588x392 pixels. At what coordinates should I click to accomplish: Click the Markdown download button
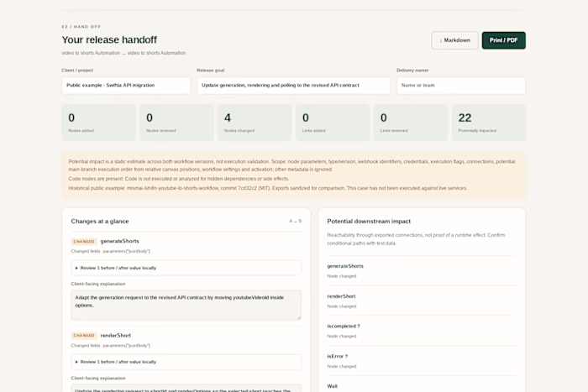point(454,40)
